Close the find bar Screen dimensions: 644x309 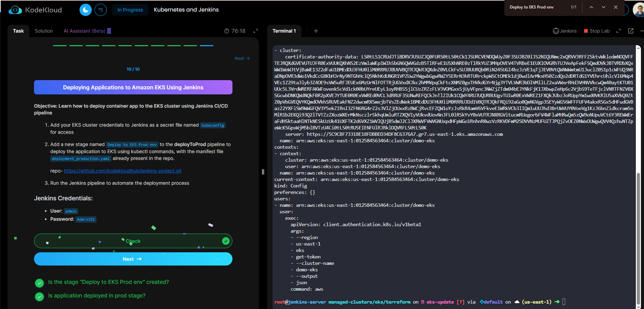click(616, 7)
